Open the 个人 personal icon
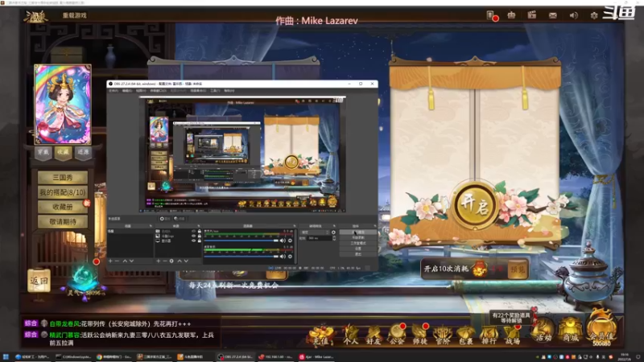This screenshot has height=362, width=644. 350,333
